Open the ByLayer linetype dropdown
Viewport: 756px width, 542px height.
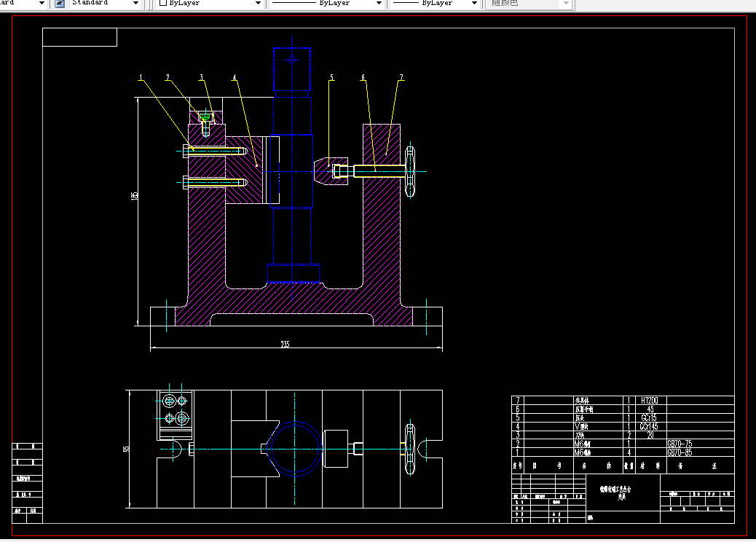coord(326,4)
